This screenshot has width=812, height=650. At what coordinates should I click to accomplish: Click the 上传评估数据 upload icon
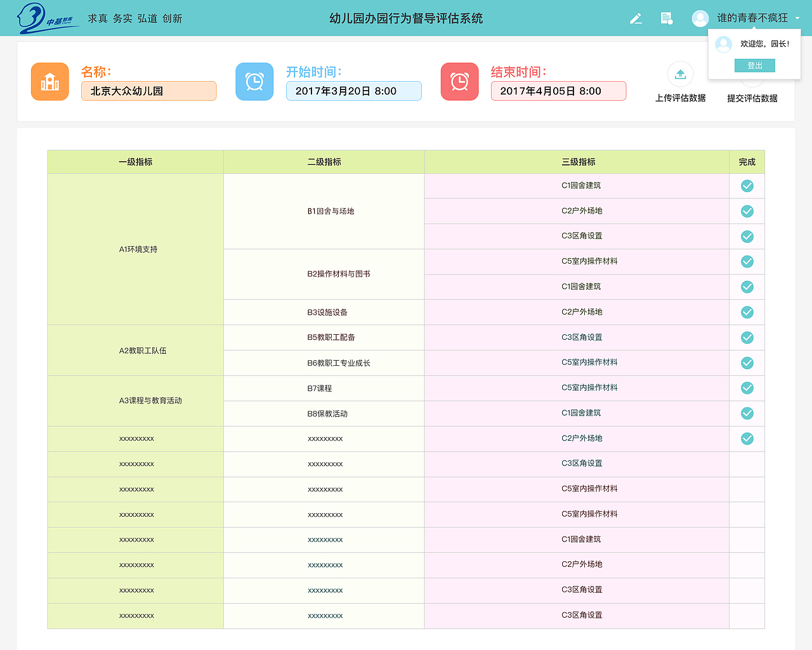(x=680, y=74)
